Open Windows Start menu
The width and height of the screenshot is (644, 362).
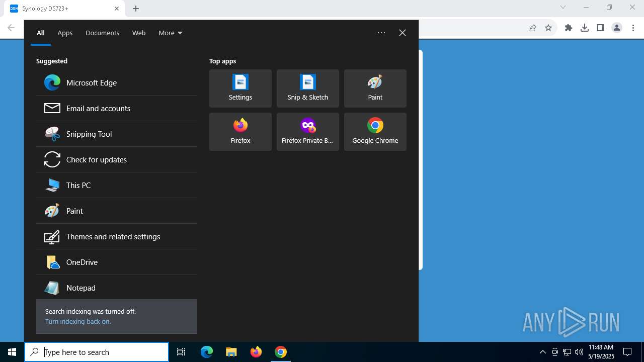[12, 352]
